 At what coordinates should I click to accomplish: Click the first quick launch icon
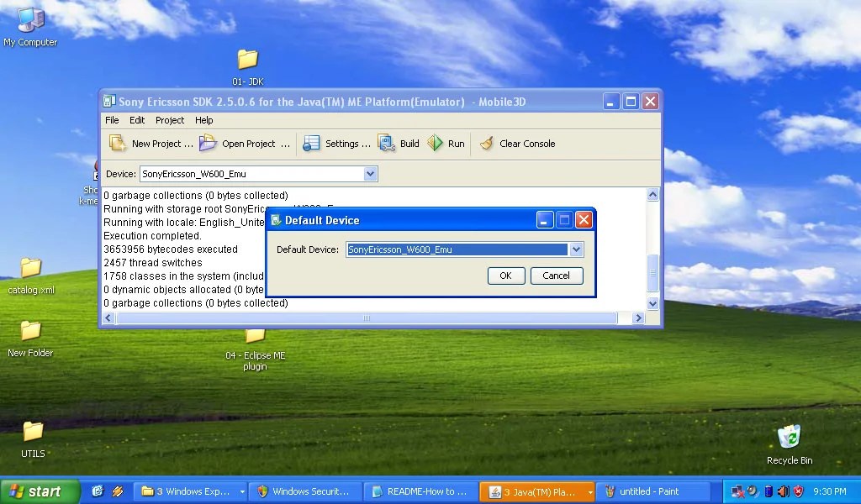point(98,491)
